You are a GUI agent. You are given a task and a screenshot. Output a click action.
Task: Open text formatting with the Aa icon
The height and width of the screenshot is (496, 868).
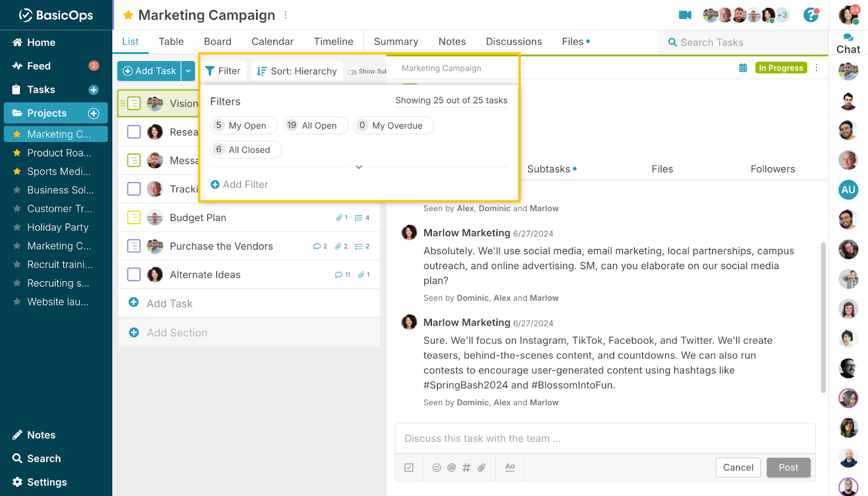(x=509, y=467)
